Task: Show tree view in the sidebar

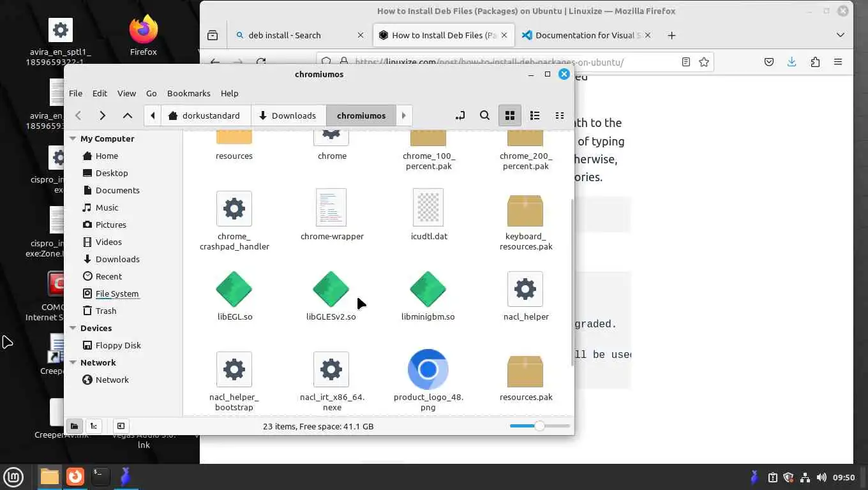Action: [94, 426]
